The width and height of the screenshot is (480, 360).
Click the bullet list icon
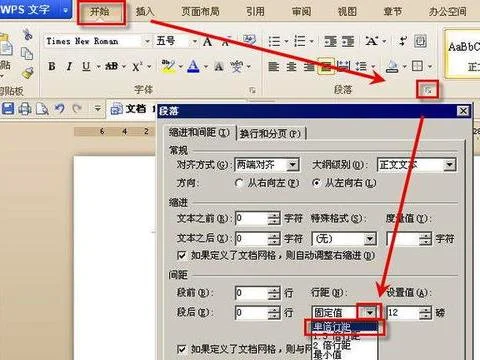coord(274,41)
